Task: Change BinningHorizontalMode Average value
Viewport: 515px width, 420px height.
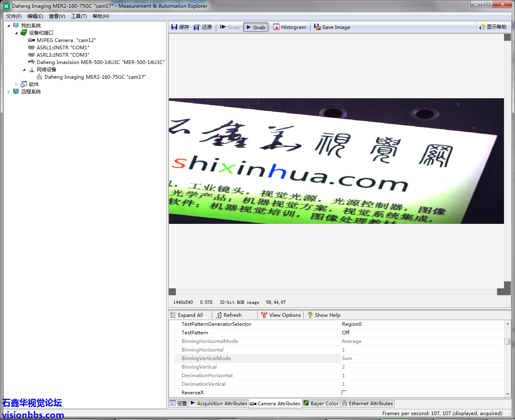Action: click(x=422, y=341)
